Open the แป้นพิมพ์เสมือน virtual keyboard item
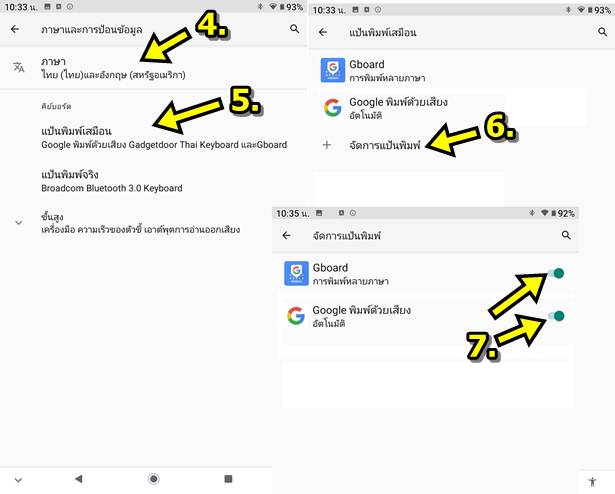Image resolution: width=615 pixels, height=494 pixels. tap(153, 138)
